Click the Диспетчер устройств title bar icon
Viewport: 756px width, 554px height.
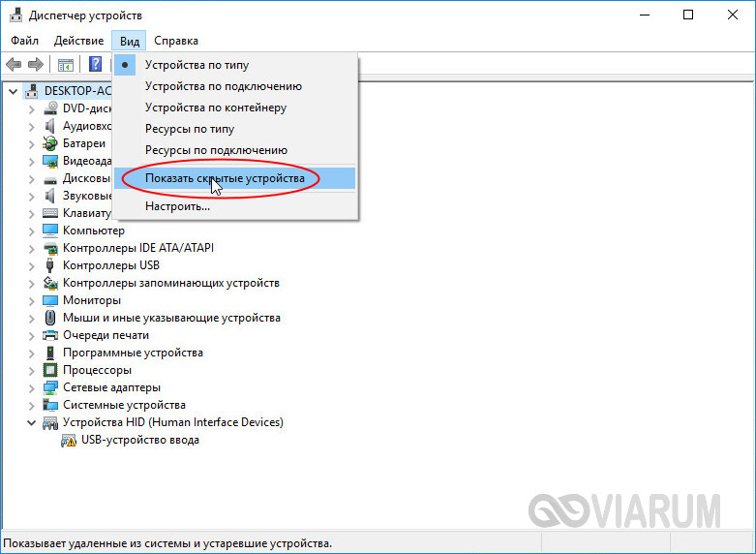pos(15,15)
